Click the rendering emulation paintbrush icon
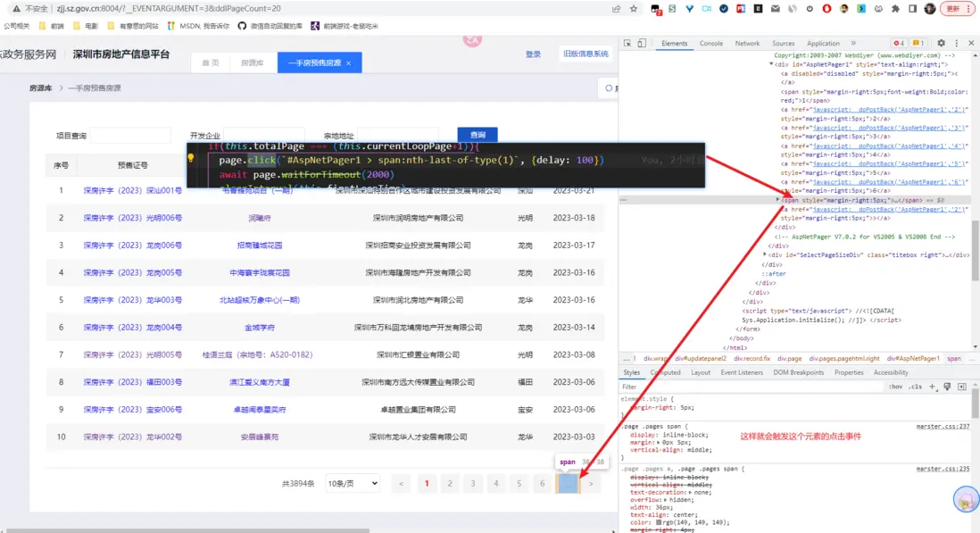Image resolution: width=980 pixels, height=533 pixels. [x=947, y=387]
